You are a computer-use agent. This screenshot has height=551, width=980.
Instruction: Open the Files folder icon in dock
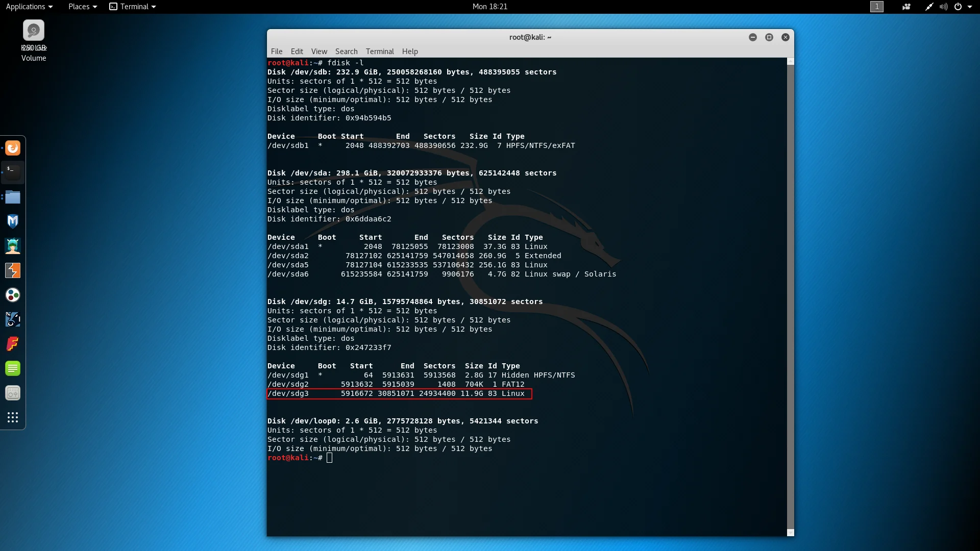(x=13, y=197)
